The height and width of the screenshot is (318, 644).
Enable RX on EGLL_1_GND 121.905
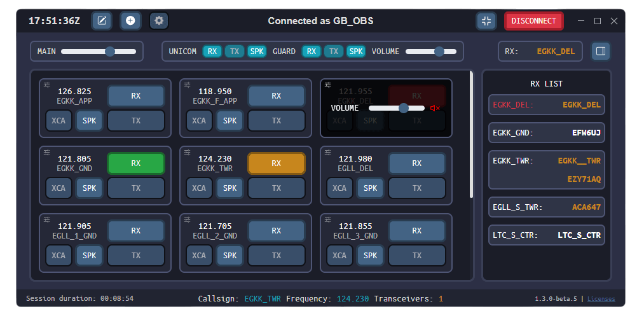136,230
